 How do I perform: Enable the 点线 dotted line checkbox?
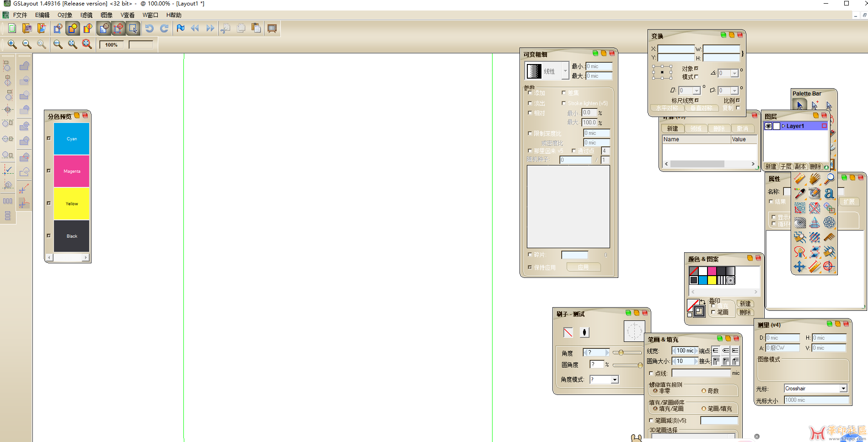point(651,373)
